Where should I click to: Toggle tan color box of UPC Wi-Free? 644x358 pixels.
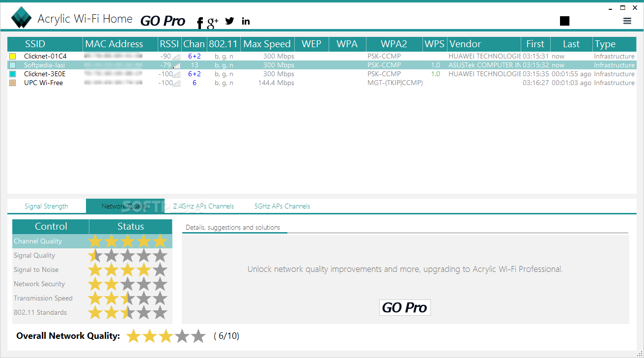[x=13, y=83]
